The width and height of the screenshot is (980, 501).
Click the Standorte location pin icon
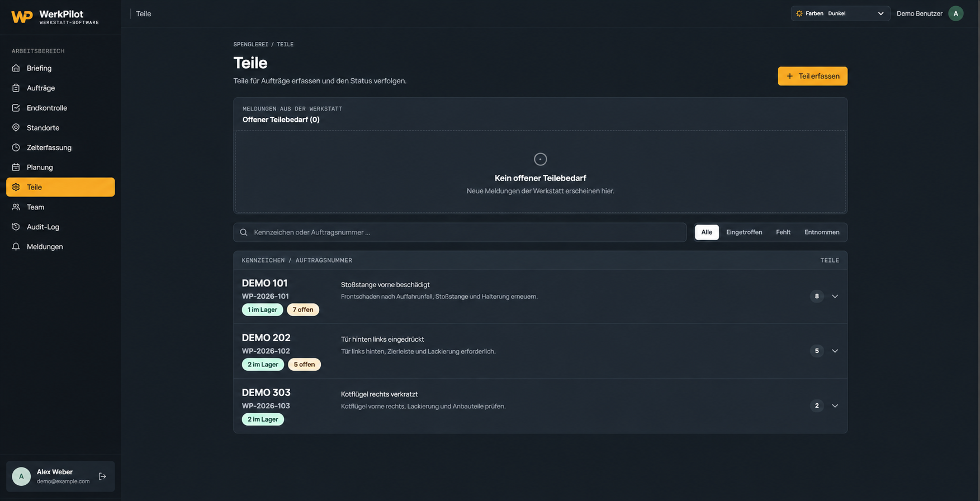coord(16,128)
